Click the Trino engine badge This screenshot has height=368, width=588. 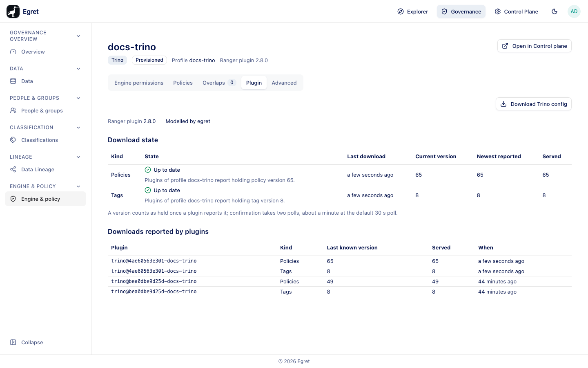[x=118, y=60]
